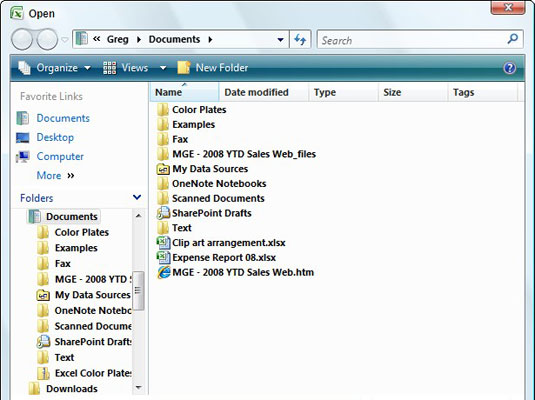Viewport: 535px width, 400px height.
Task: Open the recent pages dropdown arrow
Action: click(65, 40)
